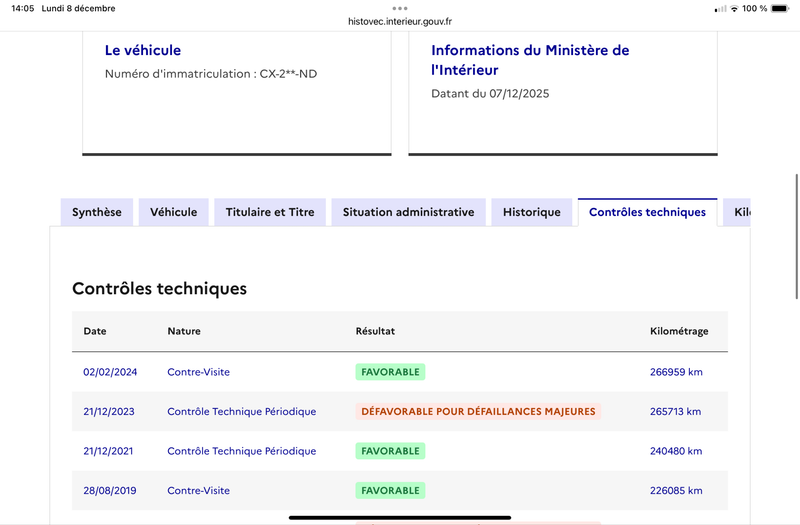The width and height of the screenshot is (800, 525).
Task: Click the 240480 km mileage value
Action: click(676, 451)
